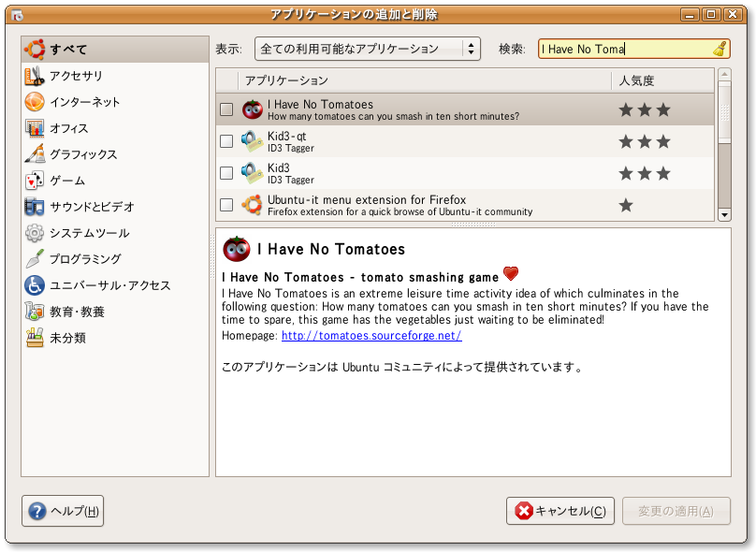The height and width of the screenshot is (552, 756).
Task: Click the Kid3 row's speaker icon
Action: click(253, 173)
